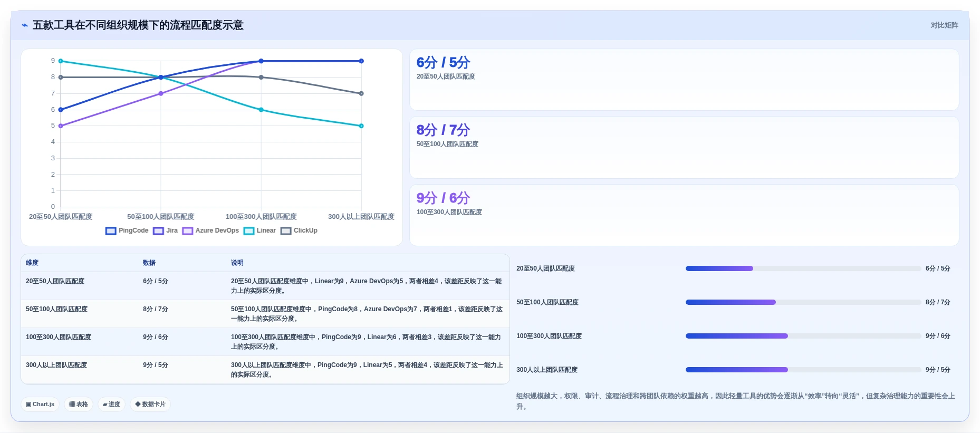Click the lightning icon beside the title
Viewport: 980px width, 433px height.
coord(24,25)
